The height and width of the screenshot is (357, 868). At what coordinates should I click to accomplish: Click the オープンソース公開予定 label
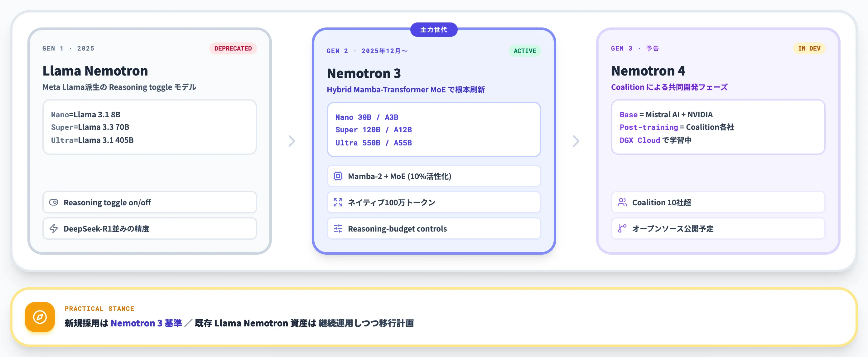tap(673, 228)
